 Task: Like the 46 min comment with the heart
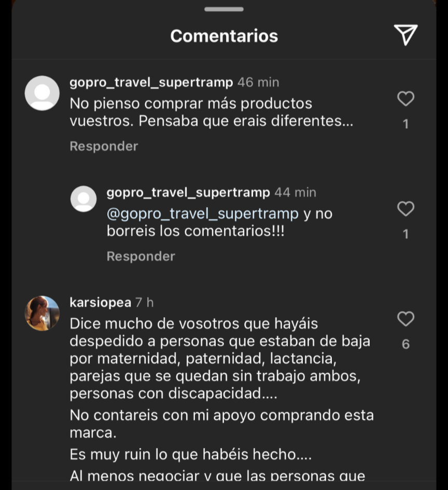pos(405,99)
